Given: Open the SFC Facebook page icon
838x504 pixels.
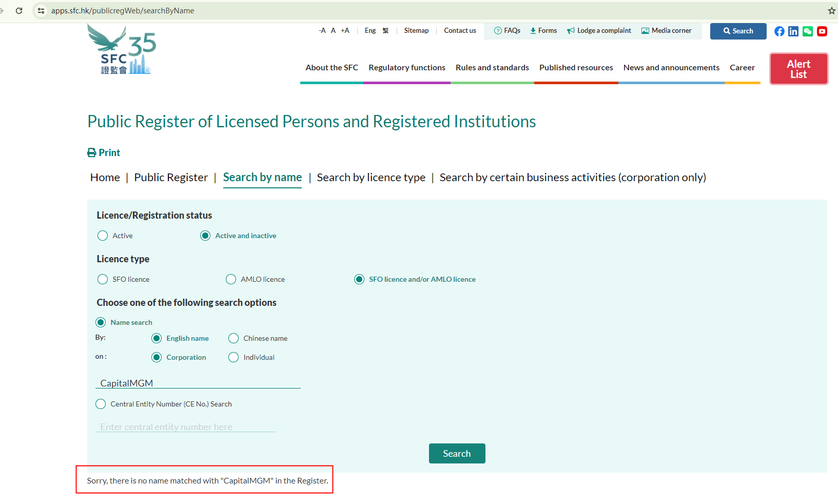Looking at the screenshot, I should coord(779,31).
